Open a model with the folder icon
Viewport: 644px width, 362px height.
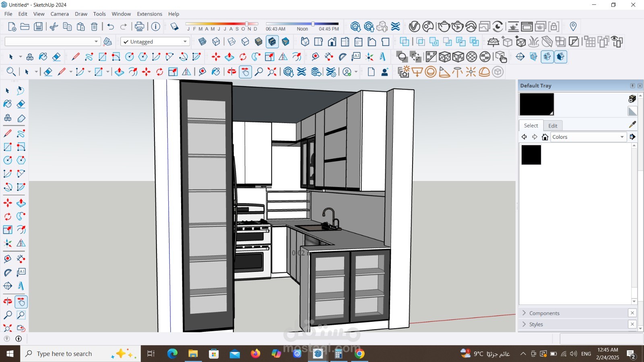point(25,27)
